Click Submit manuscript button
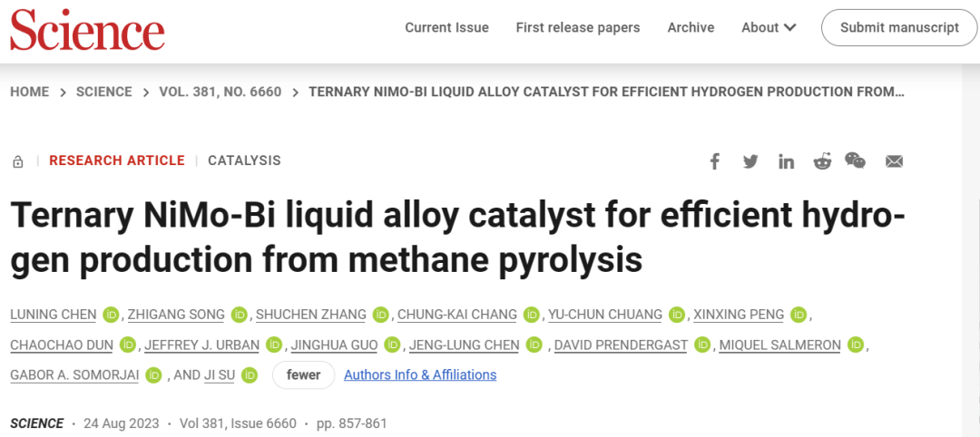Image resolution: width=980 pixels, height=437 pixels. pos(899,27)
